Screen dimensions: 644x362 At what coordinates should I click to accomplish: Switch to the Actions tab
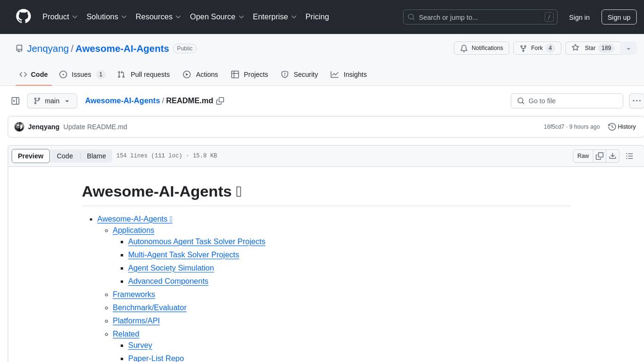click(200, 74)
